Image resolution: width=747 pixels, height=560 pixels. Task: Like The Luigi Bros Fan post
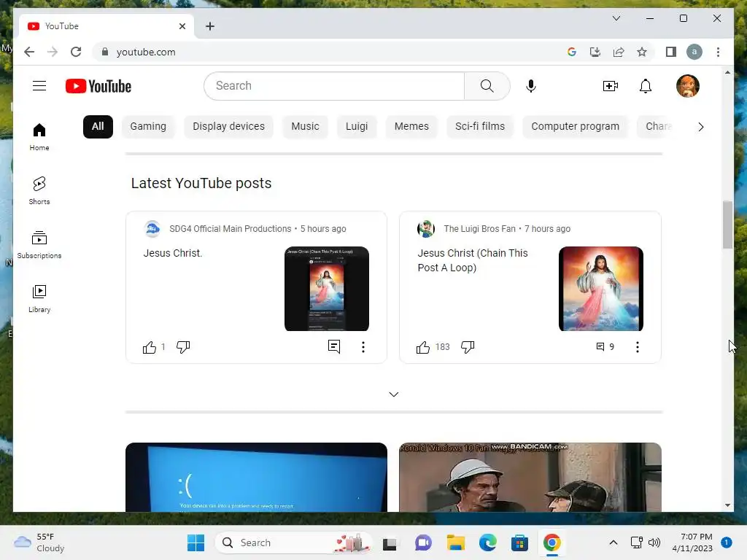422,347
